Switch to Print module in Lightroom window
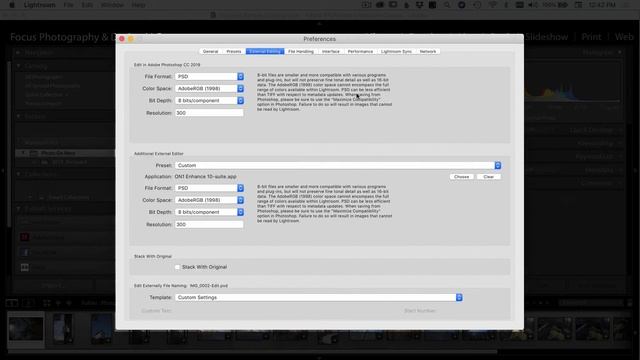 pos(591,37)
